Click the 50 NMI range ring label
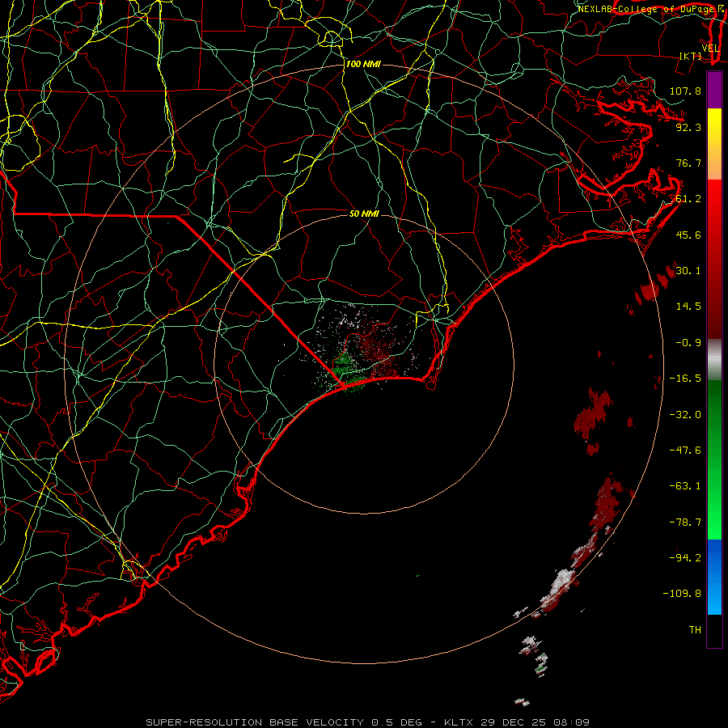728x728 pixels. (x=364, y=214)
